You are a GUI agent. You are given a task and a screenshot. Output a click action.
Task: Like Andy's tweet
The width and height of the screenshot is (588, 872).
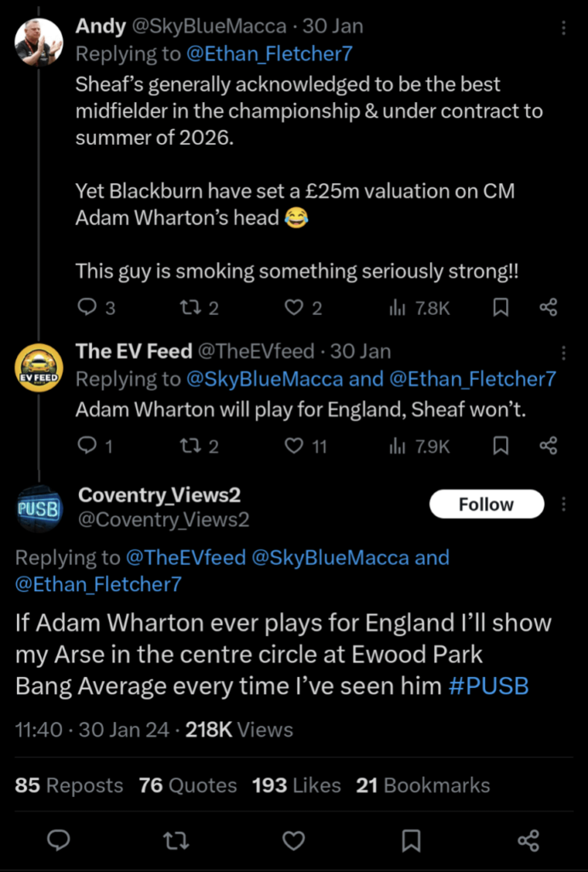[294, 307]
